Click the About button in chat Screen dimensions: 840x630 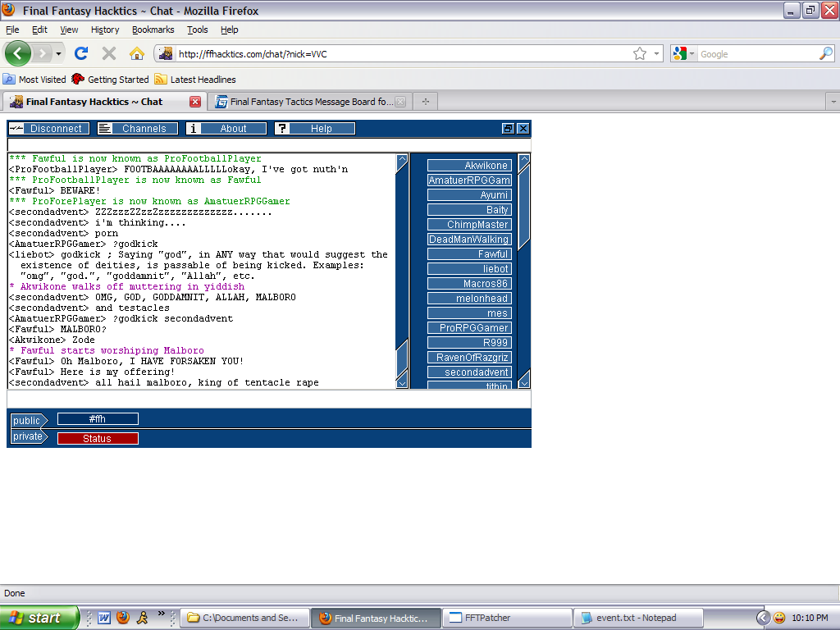[x=226, y=129]
